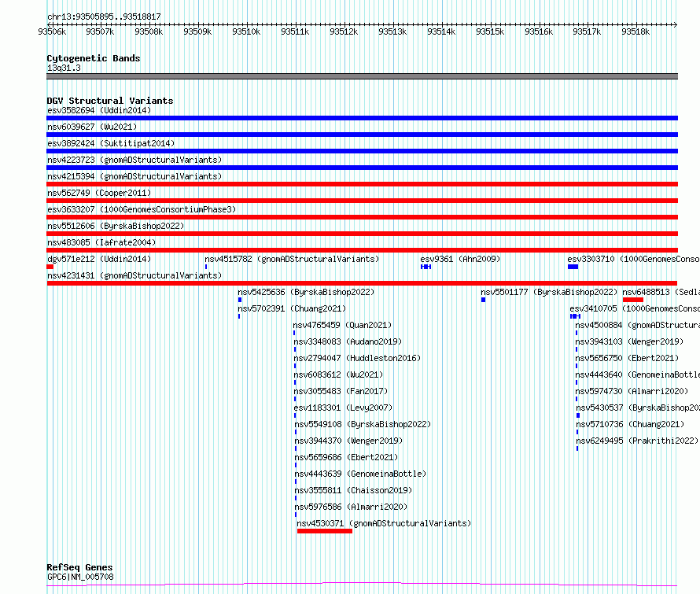
Task: Open the nsv5425636 (ByrskaBishop2022) label
Action: pyautogui.click(x=306, y=292)
